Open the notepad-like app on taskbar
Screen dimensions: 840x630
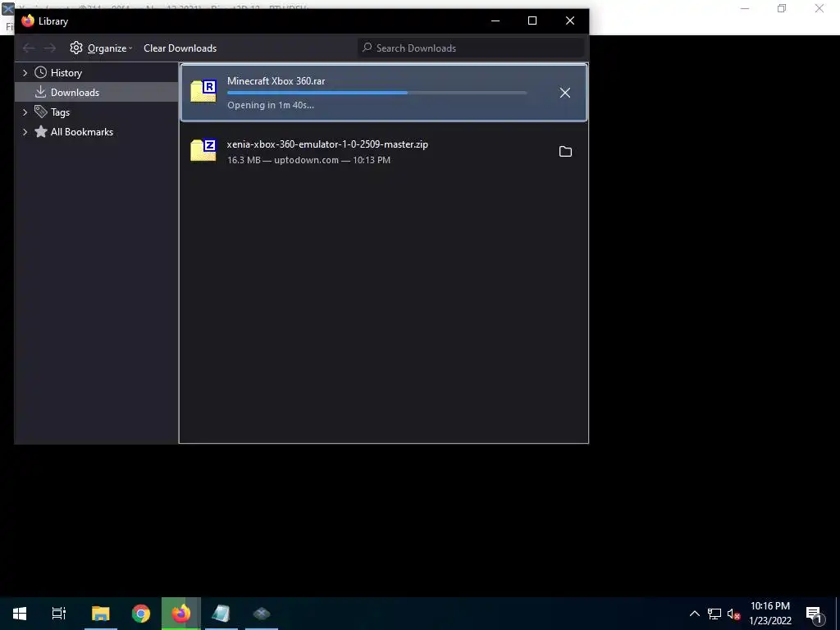(221, 614)
